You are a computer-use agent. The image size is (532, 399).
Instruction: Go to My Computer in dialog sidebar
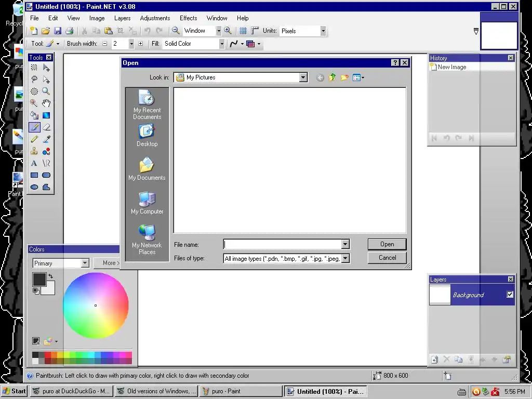[x=147, y=203]
